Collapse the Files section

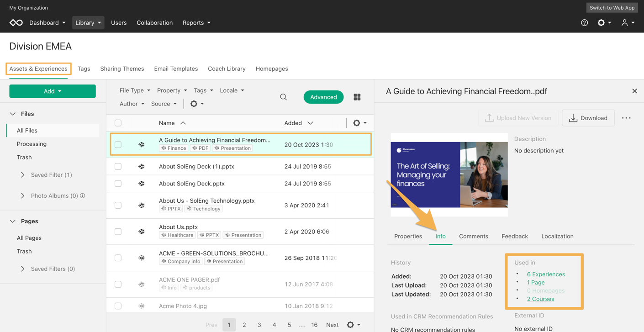(13, 114)
